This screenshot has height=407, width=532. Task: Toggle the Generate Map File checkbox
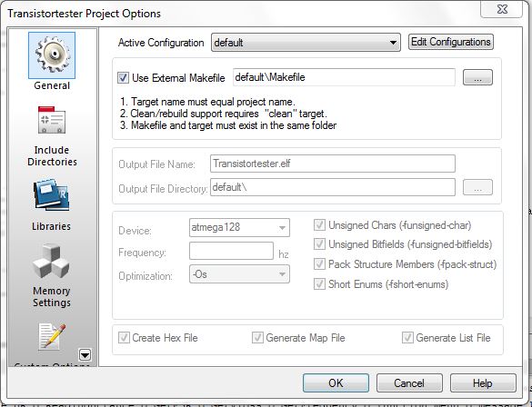[x=257, y=338]
